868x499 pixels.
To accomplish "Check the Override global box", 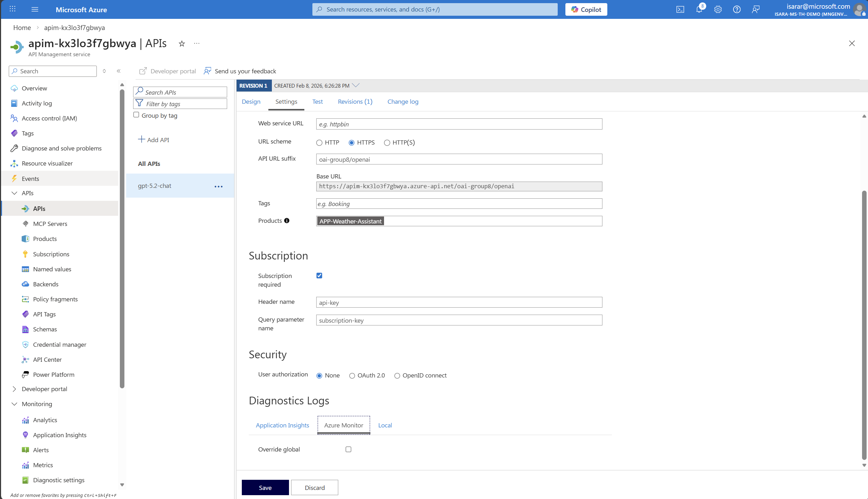I will pos(348,449).
